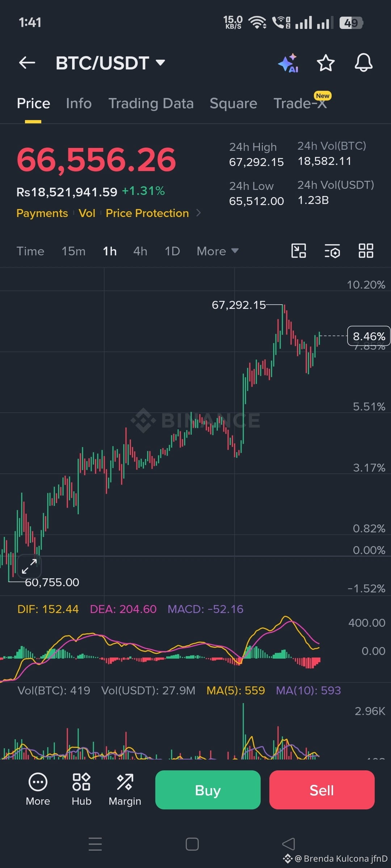Tap the red Sell button
Screen dimensions: 391x868
[322, 790]
